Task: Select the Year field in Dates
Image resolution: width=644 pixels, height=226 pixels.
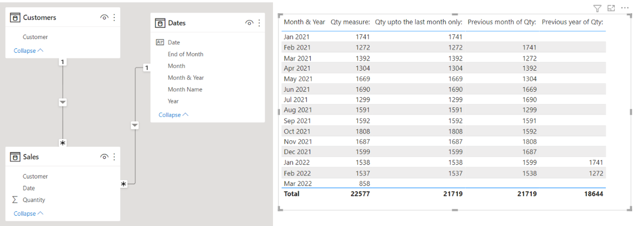Action: (173, 101)
